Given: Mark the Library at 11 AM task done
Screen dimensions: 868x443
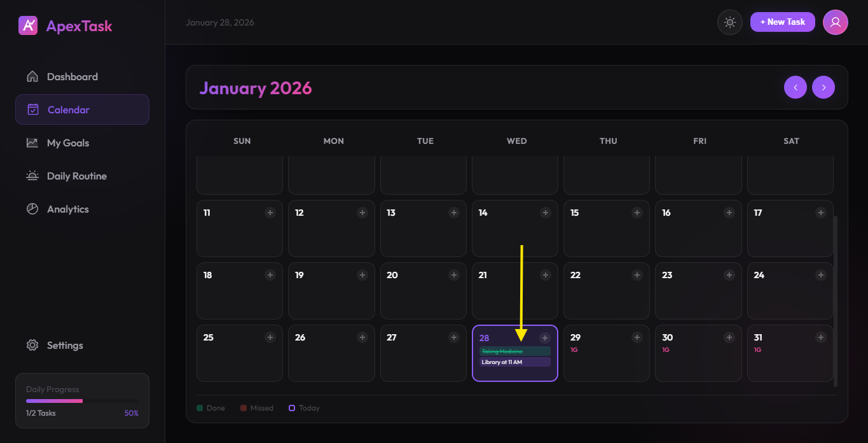Looking at the screenshot, I should pyautogui.click(x=514, y=362).
